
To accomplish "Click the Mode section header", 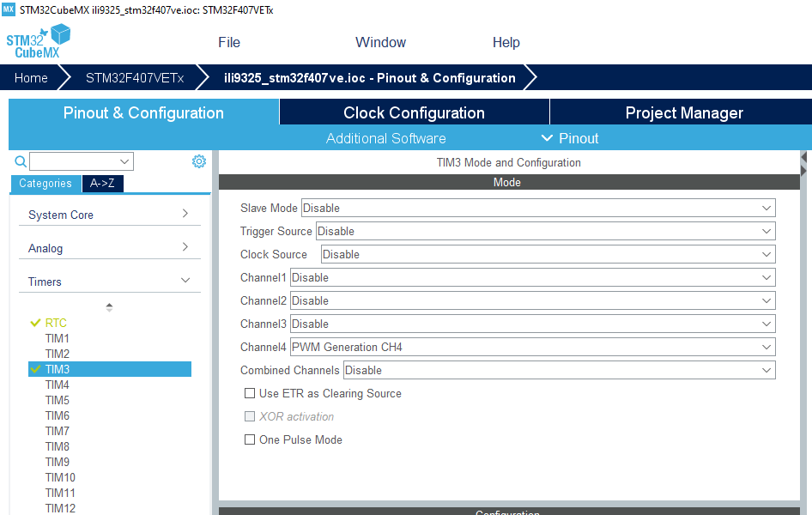I will click(x=509, y=182).
